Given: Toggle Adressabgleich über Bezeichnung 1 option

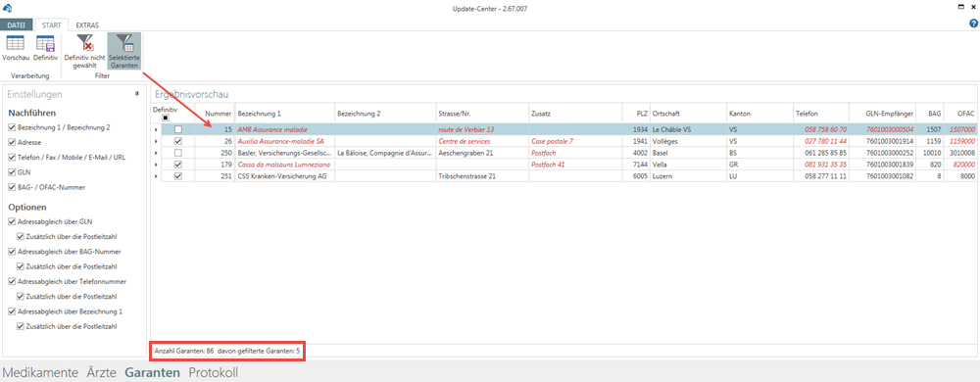Looking at the screenshot, I should pos(13,311).
